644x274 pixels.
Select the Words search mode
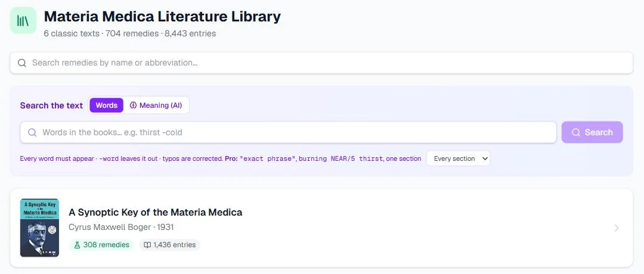[106, 105]
